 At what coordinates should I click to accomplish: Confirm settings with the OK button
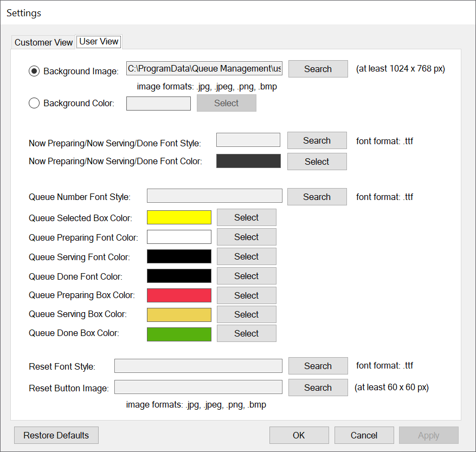(x=299, y=435)
